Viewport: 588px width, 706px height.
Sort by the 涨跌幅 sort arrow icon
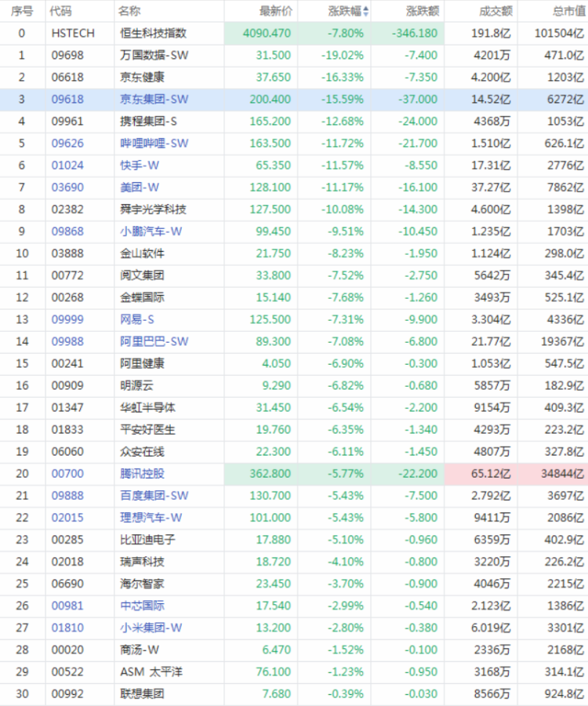[x=366, y=11]
